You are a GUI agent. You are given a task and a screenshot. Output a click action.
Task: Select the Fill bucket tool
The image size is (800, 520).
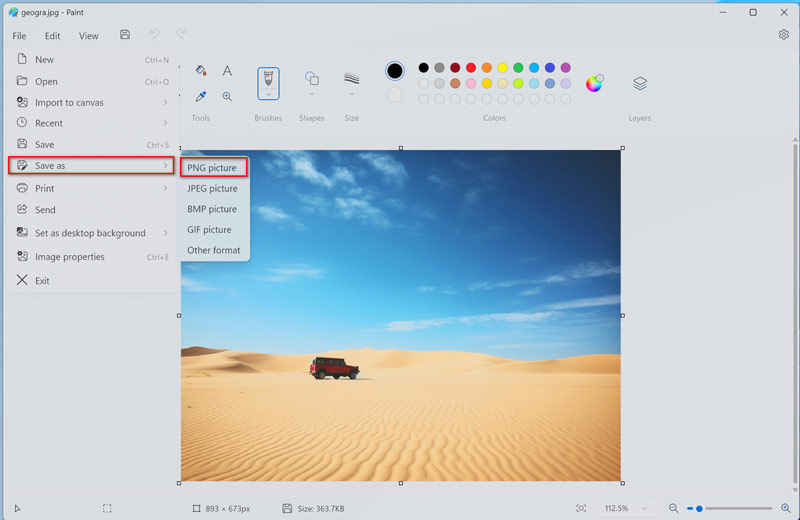coord(201,70)
